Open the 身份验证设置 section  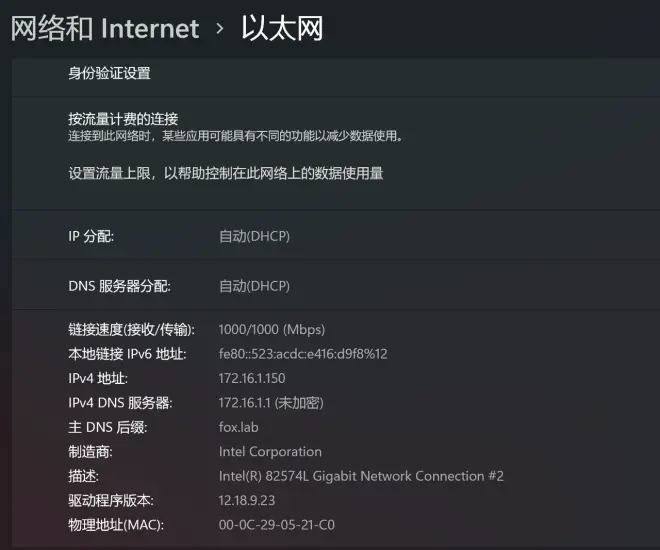click(109, 73)
